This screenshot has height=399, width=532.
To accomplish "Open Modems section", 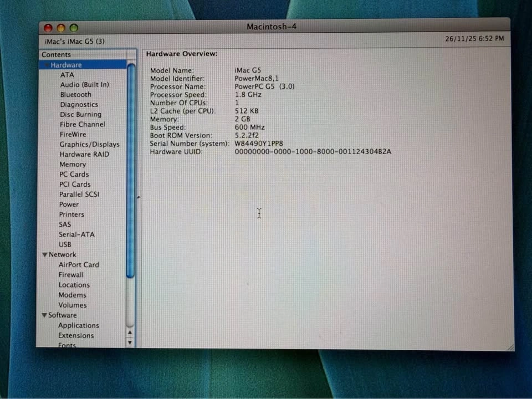I will click(72, 295).
